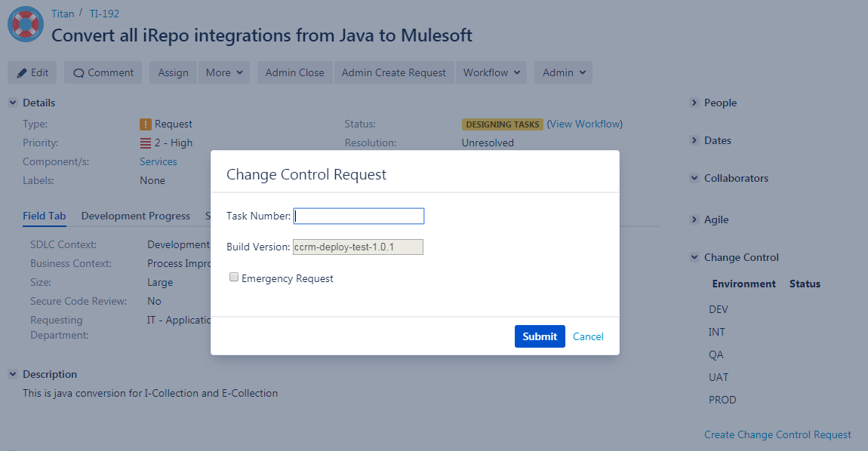This screenshot has height=451, width=868.
Task: Click the Titan project lifebuoy avatar
Action: click(x=26, y=24)
